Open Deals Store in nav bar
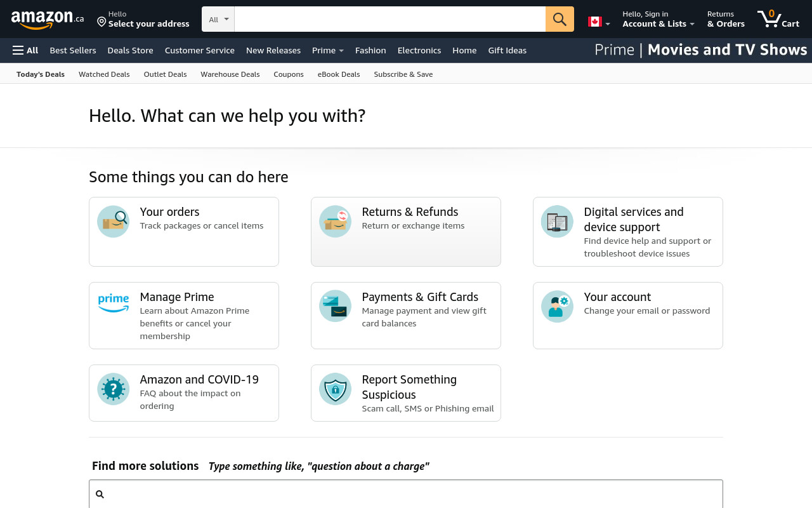Screen dimensions: 812x508 click(130, 50)
